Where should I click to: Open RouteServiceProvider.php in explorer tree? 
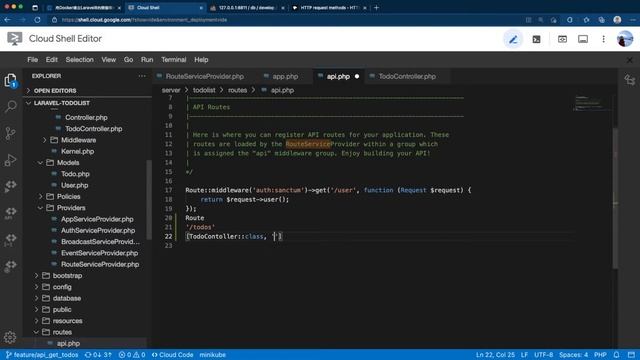[x=100, y=264]
